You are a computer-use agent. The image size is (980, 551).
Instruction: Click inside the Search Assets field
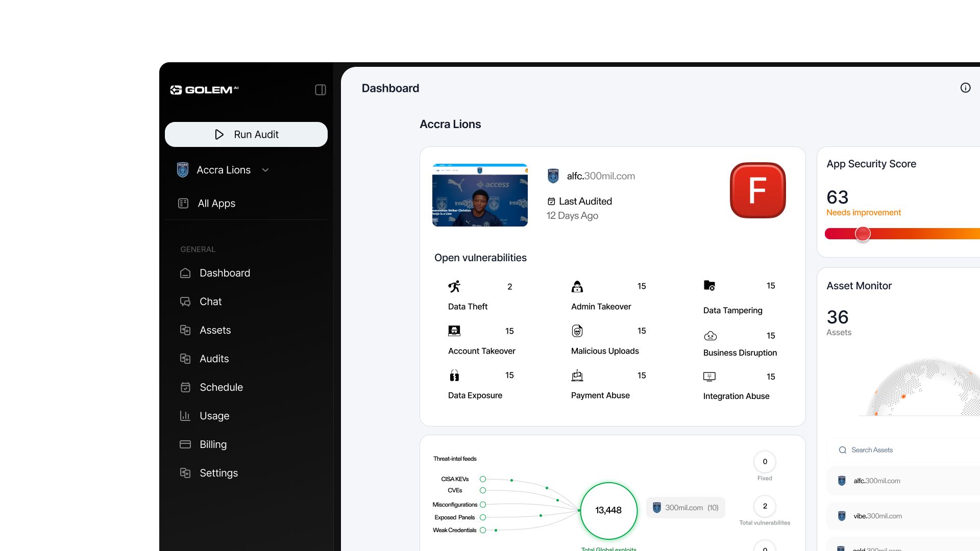coord(903,450)
